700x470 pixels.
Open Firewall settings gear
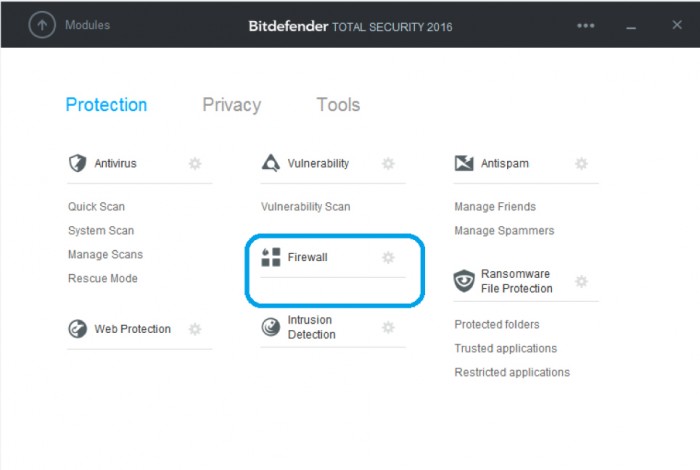(388, 257)
